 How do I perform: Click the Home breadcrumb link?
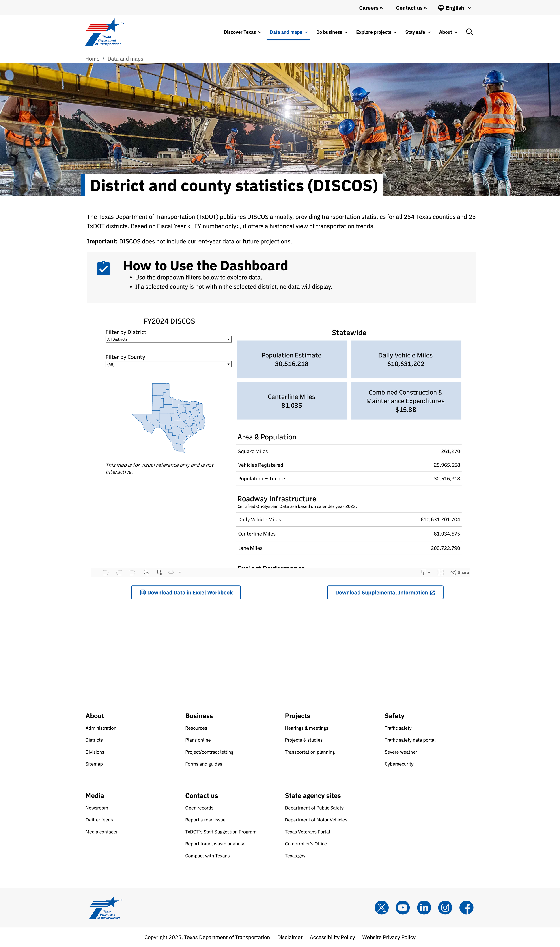point(92,59)
